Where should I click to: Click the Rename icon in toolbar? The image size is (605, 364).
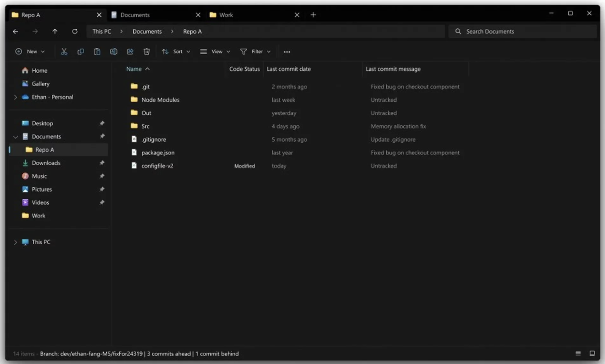pyautogui.click(x=114, y=52)
